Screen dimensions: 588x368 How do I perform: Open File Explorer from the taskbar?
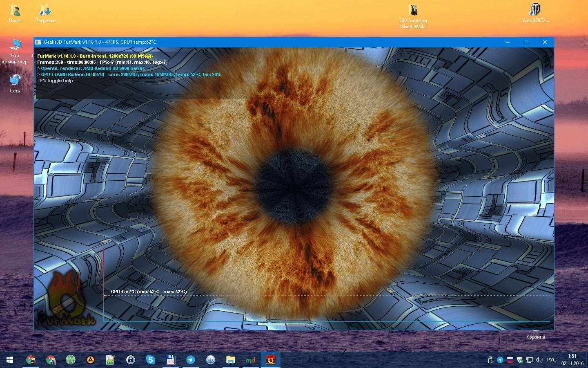tap(231, 360)
